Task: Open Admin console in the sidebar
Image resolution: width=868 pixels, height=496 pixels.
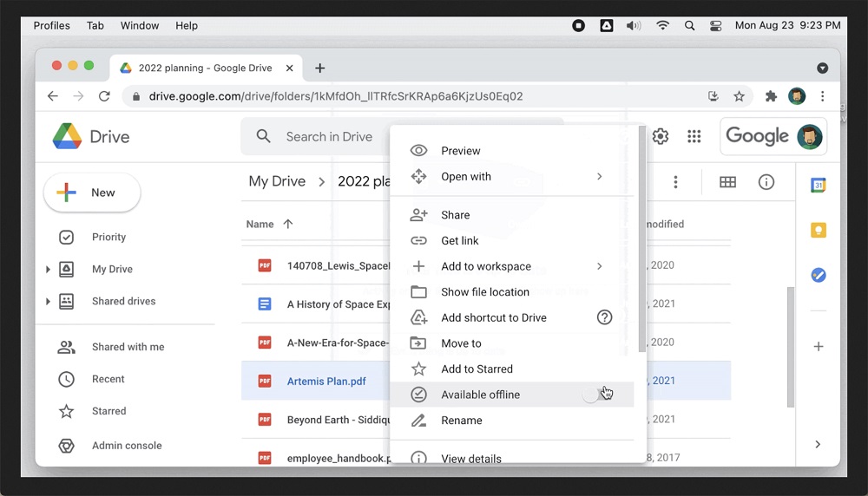Action: [x=125, y=445]
